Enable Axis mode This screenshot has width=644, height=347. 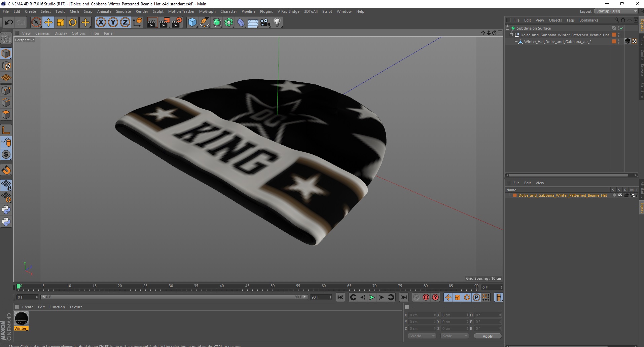click(x=6, y=130)
